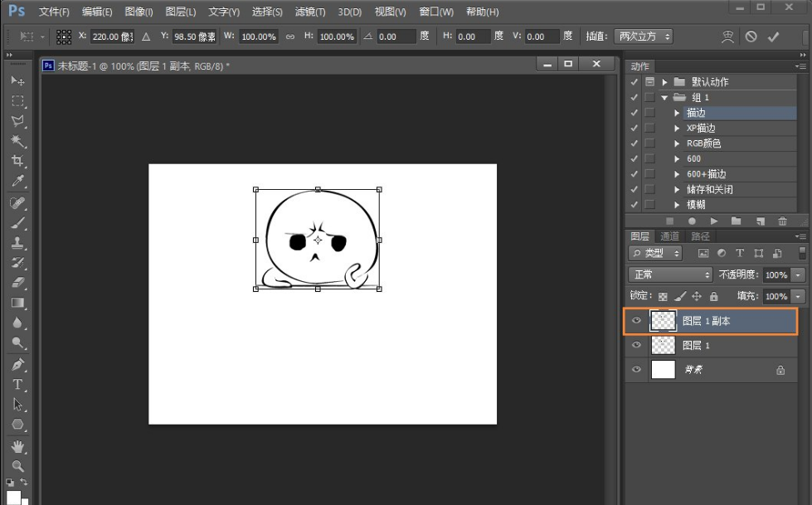Open the layer blend mode 正常 dropdown
This screenshot has height=505, width=812.
(x=670, y=274)
